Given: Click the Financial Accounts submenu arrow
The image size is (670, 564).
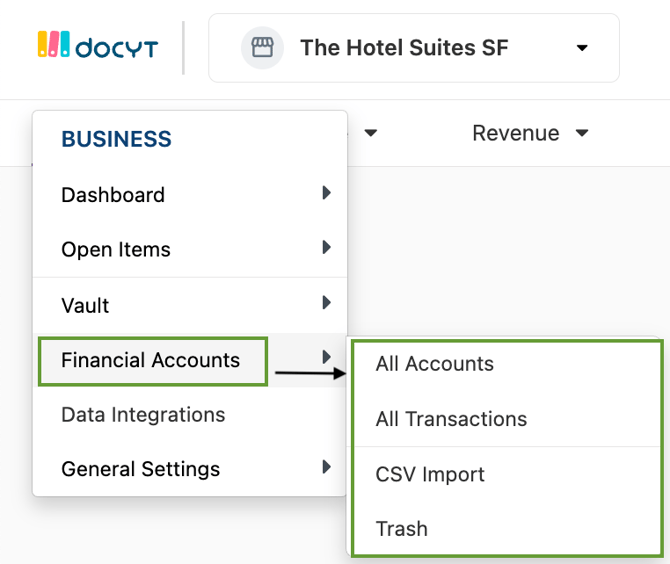Looking at the screenshot, I should pos(326,357).
